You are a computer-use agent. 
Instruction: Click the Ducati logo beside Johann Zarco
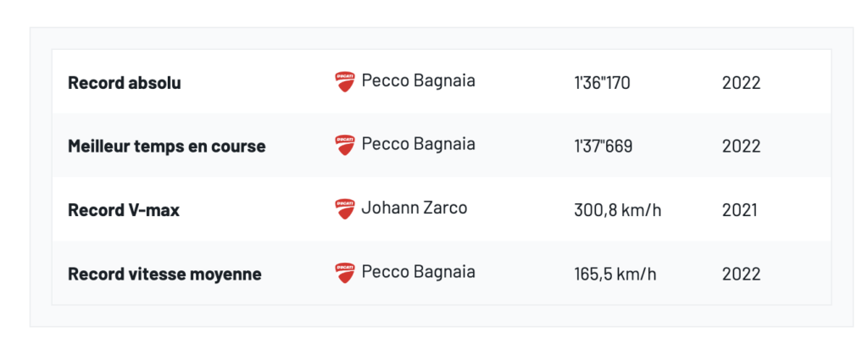pos(344,208)
